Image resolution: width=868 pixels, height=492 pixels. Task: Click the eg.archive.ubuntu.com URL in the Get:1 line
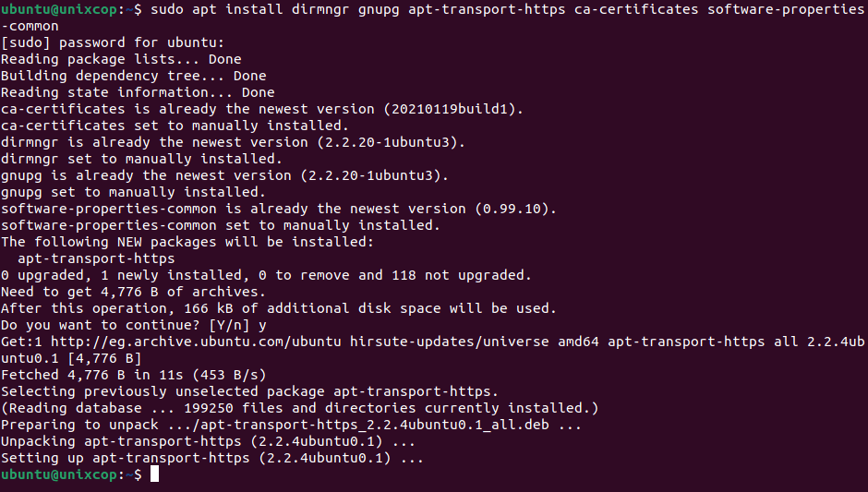pos(196,342)
